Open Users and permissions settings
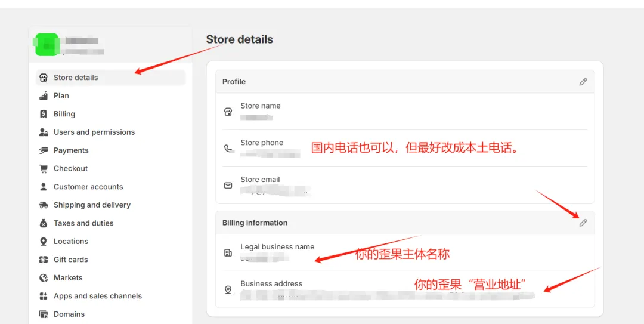The height and width of the screenshot is (324, 644). click(x=94, y=132)
